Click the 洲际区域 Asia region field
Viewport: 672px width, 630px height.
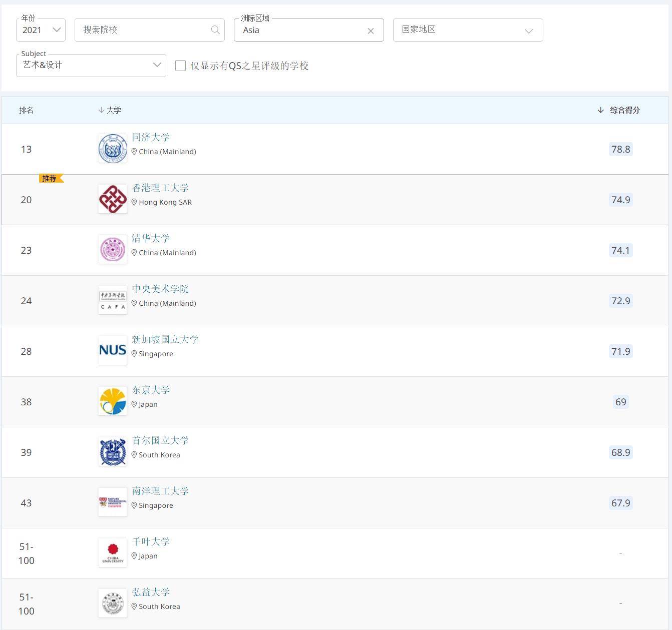(308, 30)
